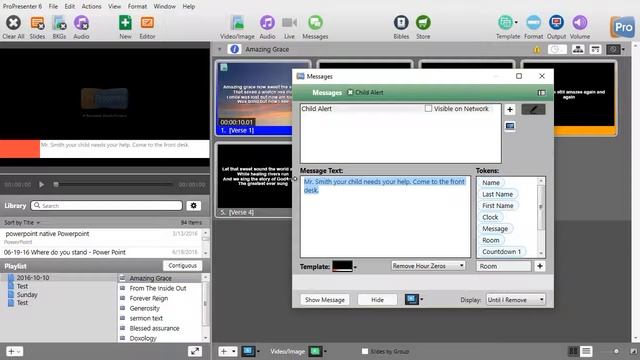Insert the Clock token
640x360 pixels.
[x=490, y=217]
